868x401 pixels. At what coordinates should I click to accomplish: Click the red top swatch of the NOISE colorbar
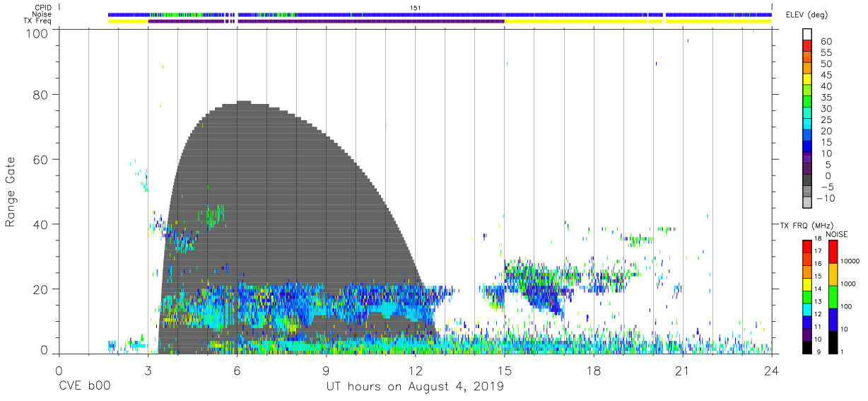833,252
